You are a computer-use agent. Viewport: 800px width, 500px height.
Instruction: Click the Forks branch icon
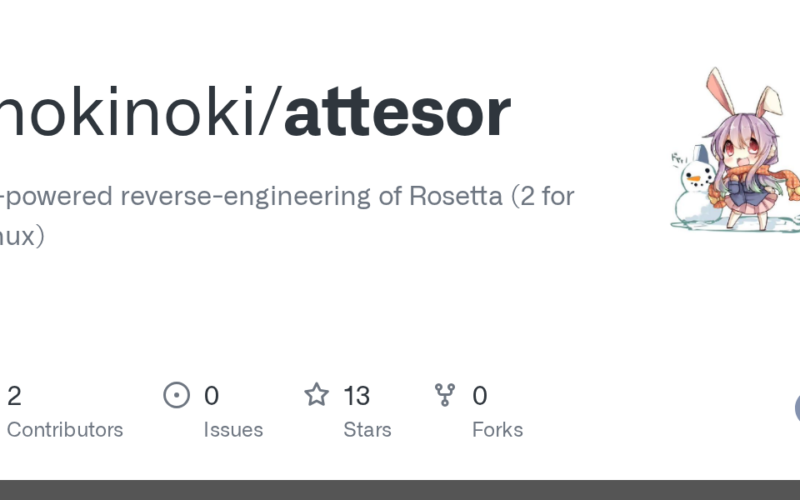[446, 396]
